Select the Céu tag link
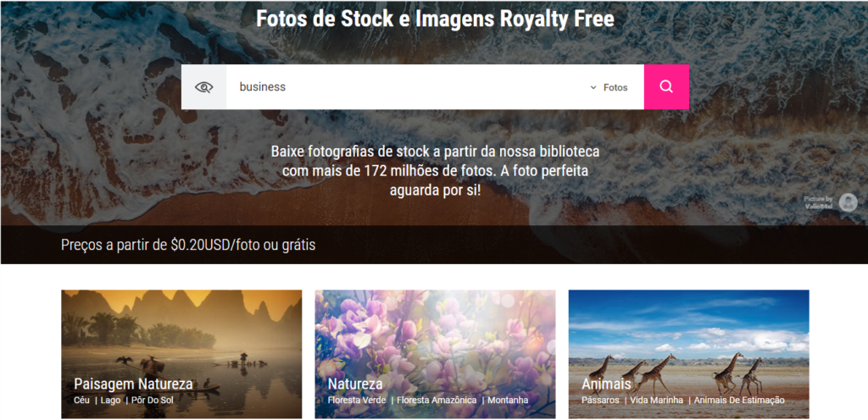This screenshot has height=420, width=868. [81, 401]
